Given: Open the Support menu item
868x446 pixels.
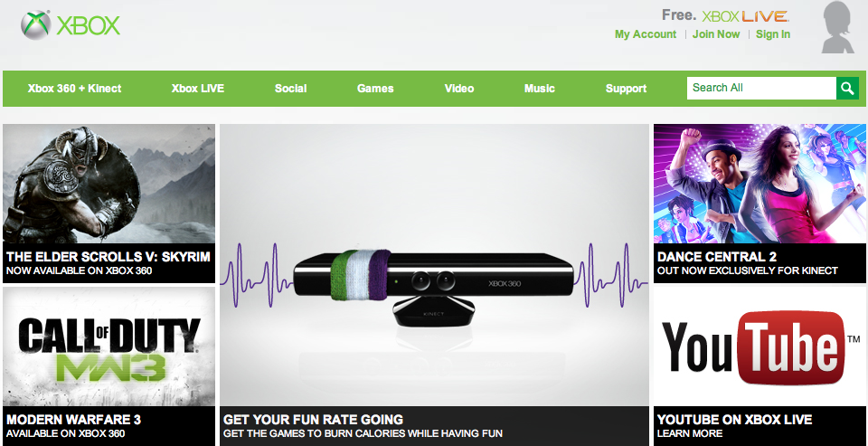Looking at the screenshot, I should coord(626,89).
